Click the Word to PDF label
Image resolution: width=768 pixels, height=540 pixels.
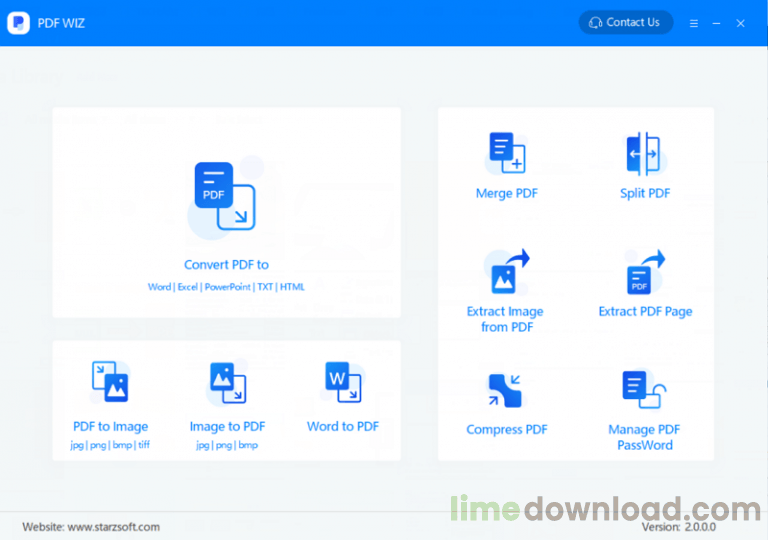(x=343, y=426)
